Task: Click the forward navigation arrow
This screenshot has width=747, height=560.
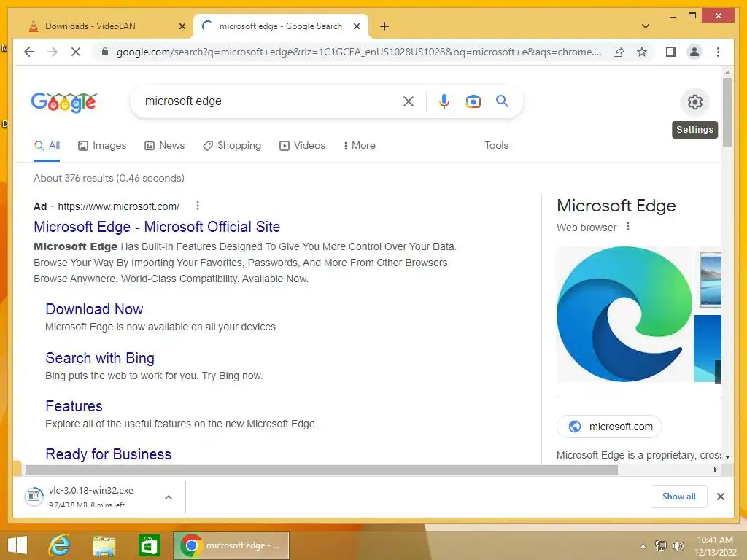Action: tap(53, 52)
